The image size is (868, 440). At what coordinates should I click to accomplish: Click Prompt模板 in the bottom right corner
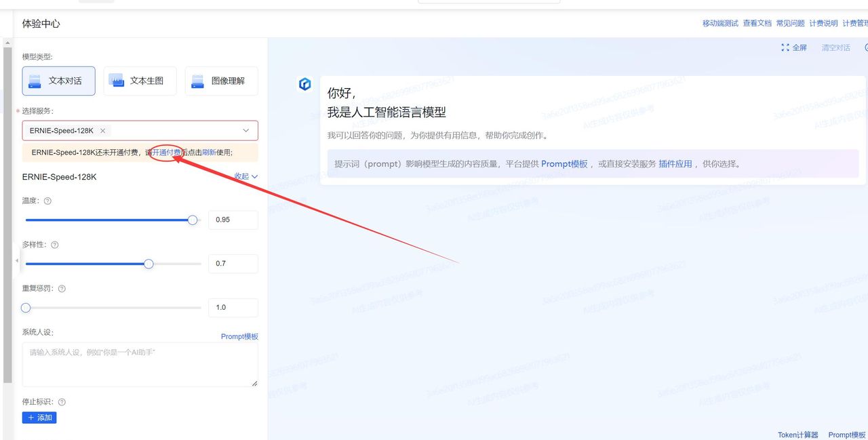[x=847, y=435]
